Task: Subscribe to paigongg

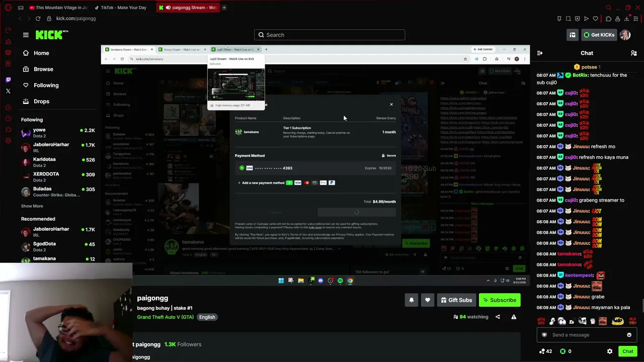Action: coord(500,300)
